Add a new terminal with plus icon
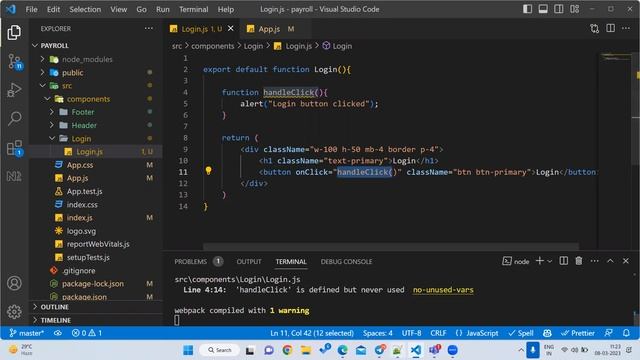 (x=539, y=261)
